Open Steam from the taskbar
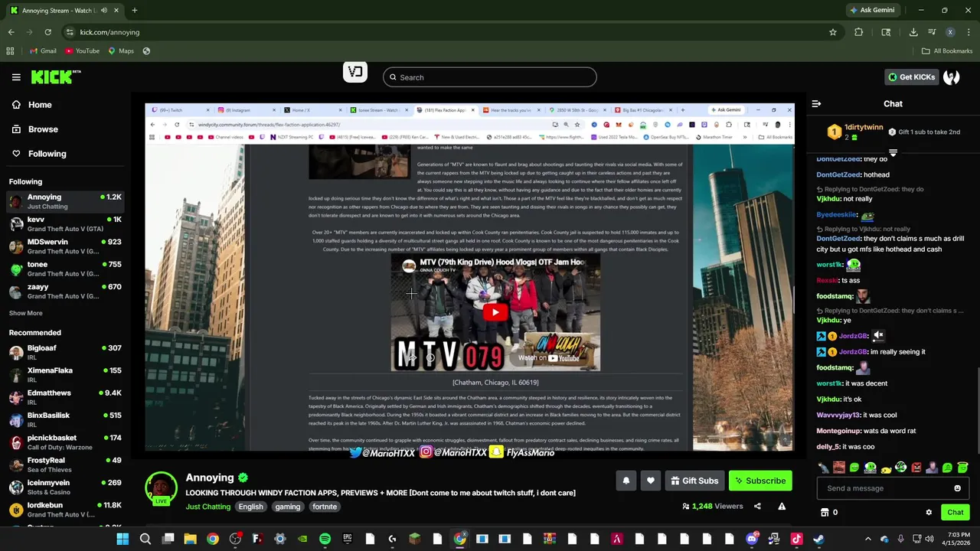Viewport: 980px width, 551px height. pos(818,539)
